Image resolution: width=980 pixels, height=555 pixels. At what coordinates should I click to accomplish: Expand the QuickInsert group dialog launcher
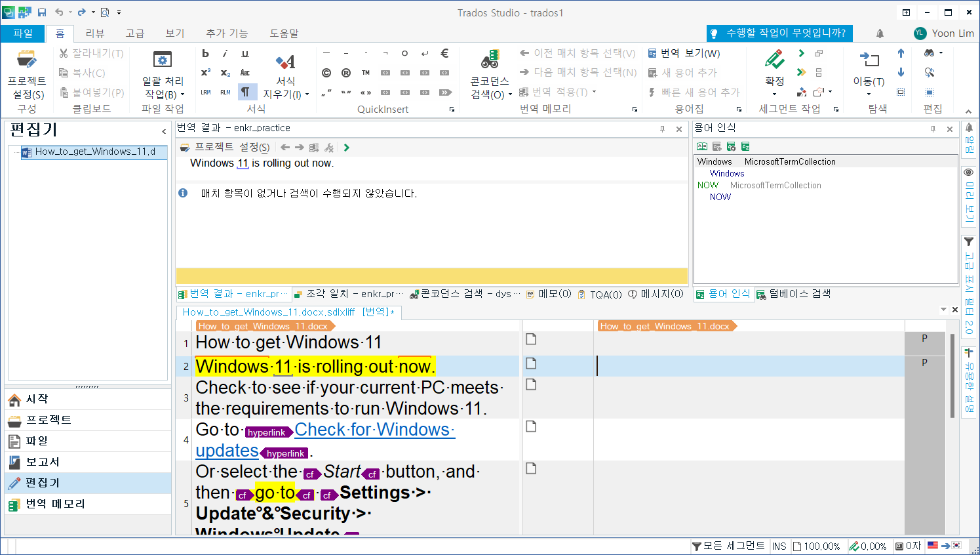(x=452, y=110)
